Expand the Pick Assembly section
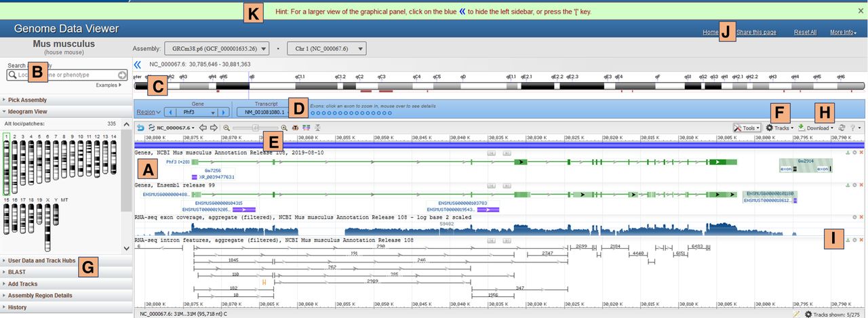This screenshot has height=318, width=868. click(x=66, y=100)
